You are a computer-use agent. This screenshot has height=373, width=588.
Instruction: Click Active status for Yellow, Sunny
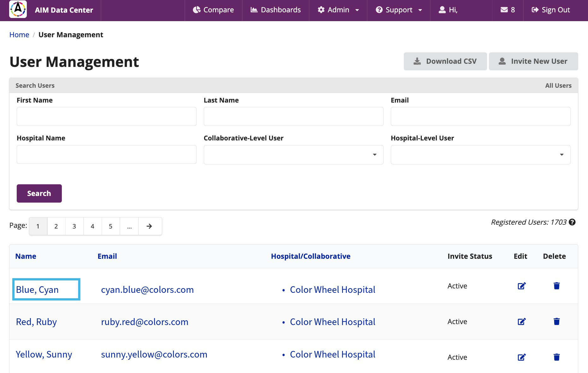pos(457,357)
